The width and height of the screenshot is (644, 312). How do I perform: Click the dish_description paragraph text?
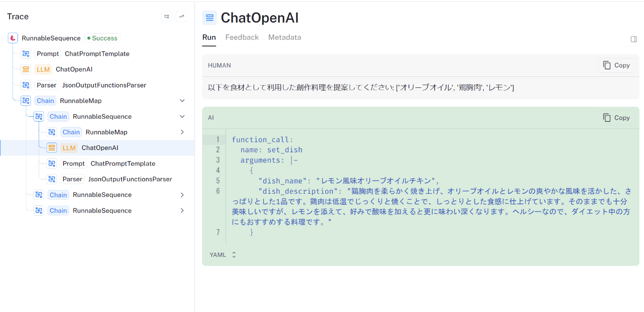[x=431, y=207]
